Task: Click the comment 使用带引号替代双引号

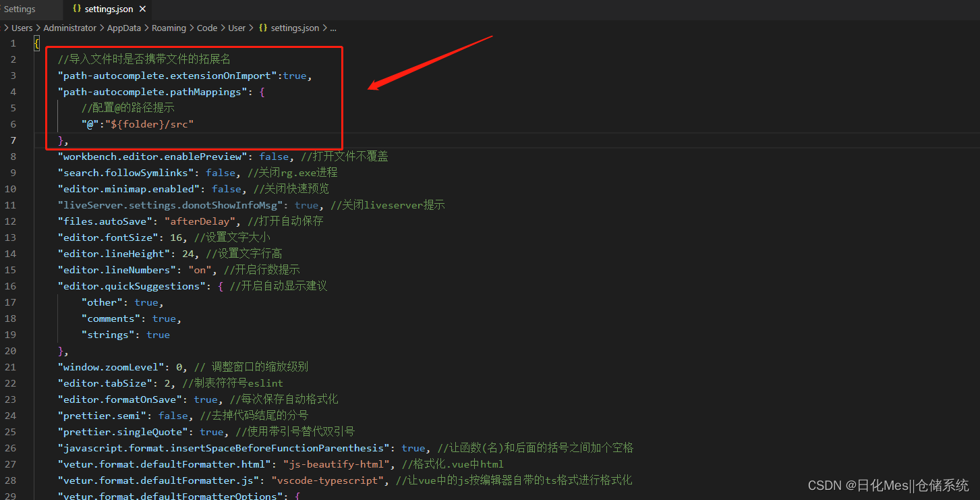Action: 295,432
